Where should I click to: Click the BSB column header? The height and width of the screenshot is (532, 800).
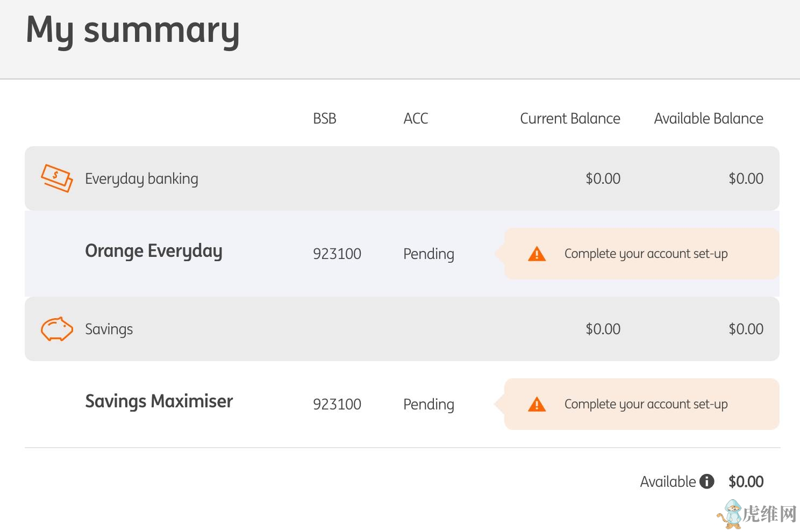325,118
